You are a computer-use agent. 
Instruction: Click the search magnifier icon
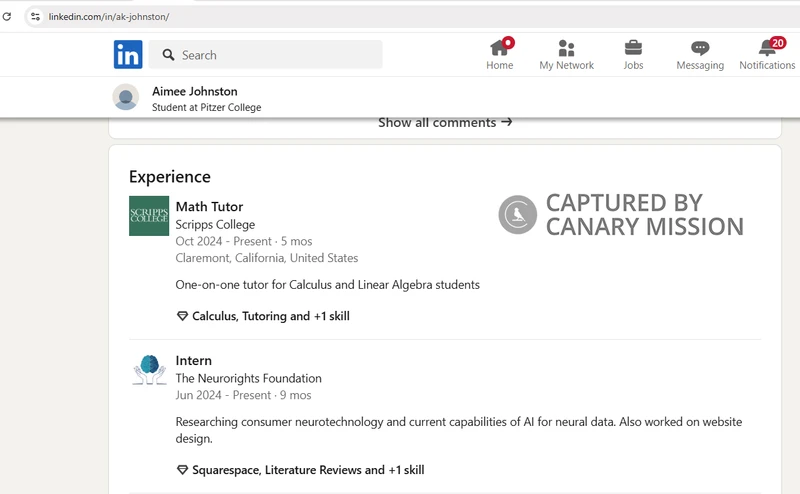click(x=168, y=55)
